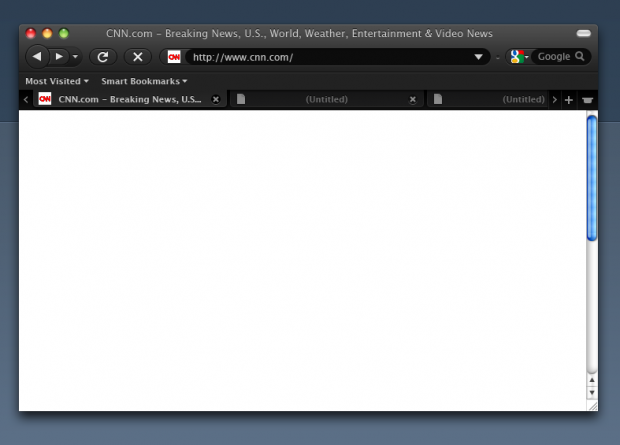The height and width of the screenshot is (445, 620).
Task: Click the Google search engine icon
Action: [517, 57]
